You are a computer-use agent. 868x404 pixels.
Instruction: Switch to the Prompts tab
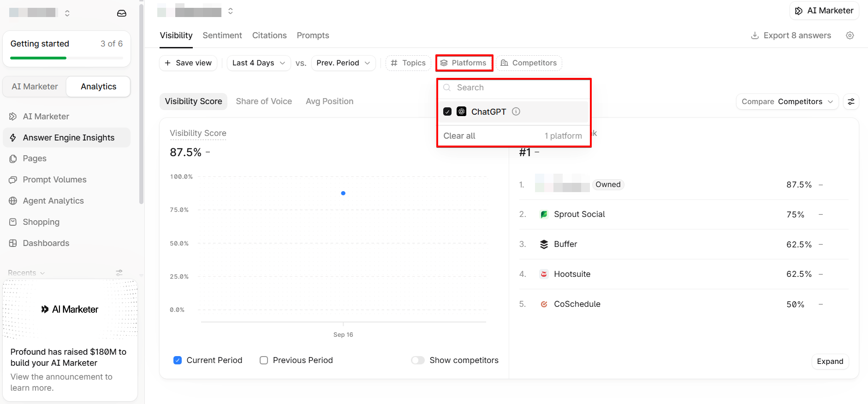coord(313,35)
